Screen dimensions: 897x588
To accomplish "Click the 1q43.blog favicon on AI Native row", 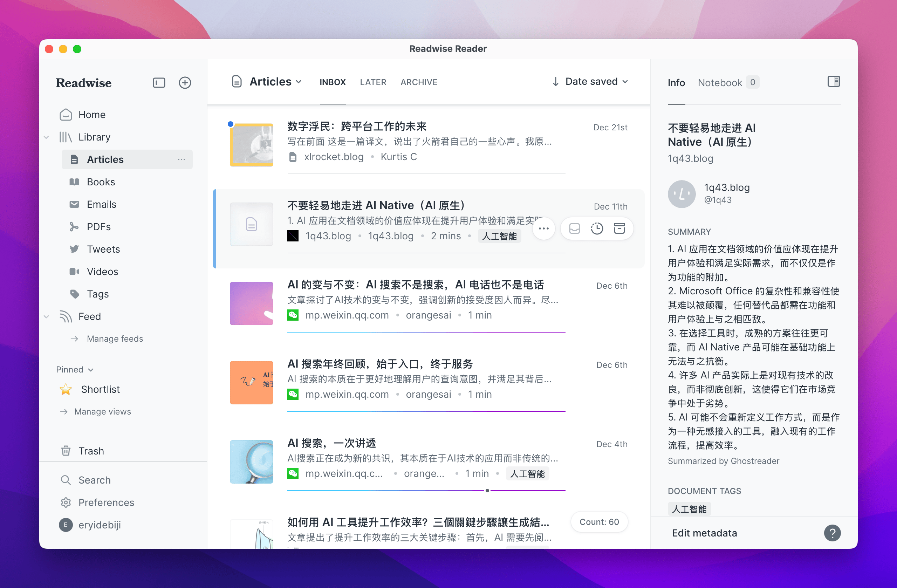I will [293, 236].
